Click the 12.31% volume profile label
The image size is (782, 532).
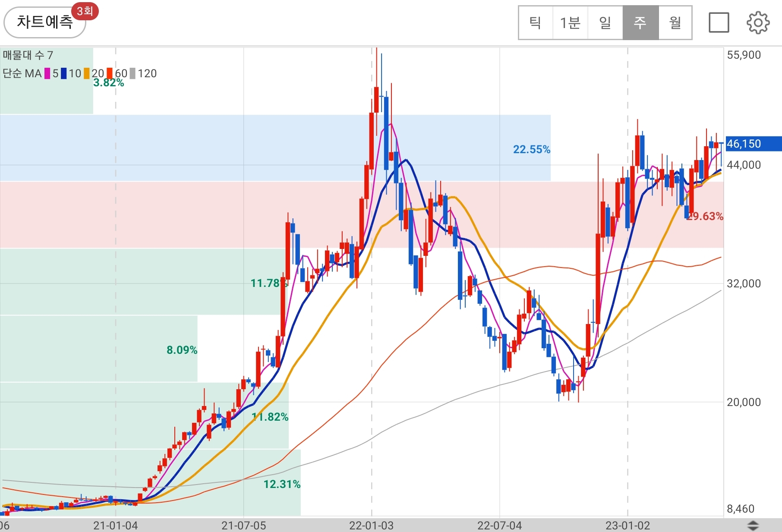[282, 484]
